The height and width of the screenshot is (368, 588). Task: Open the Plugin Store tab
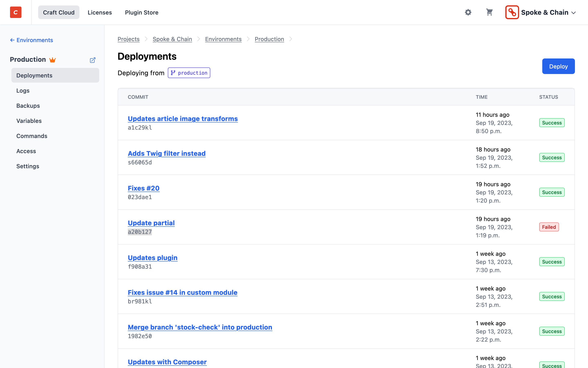[x=141, y=12]
